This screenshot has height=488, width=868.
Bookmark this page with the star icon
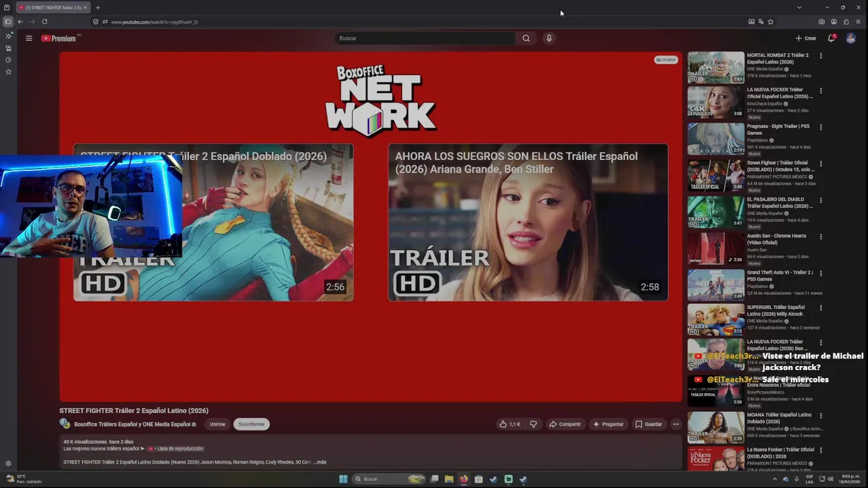tap(770, 22)
